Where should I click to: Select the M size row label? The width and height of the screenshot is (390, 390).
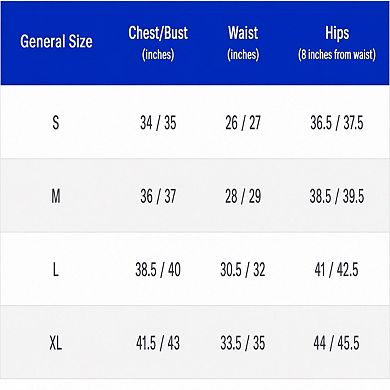(56, 196)
